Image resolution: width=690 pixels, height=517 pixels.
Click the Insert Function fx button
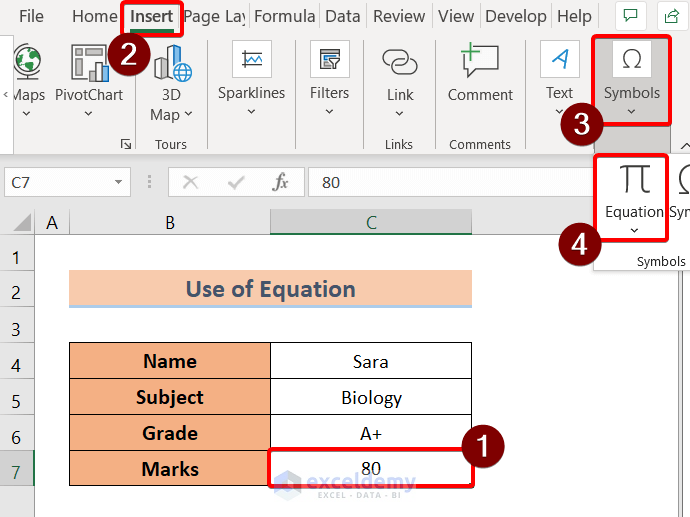[281, 182]
